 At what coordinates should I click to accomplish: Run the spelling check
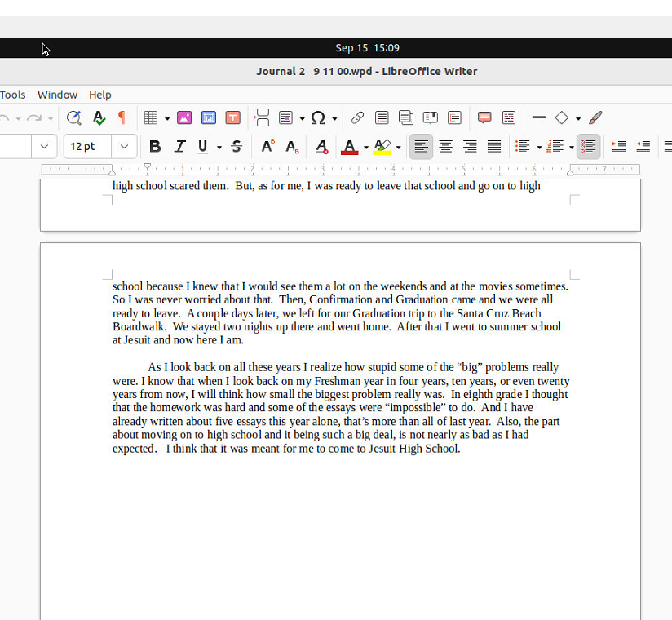(x=99, y=117)
